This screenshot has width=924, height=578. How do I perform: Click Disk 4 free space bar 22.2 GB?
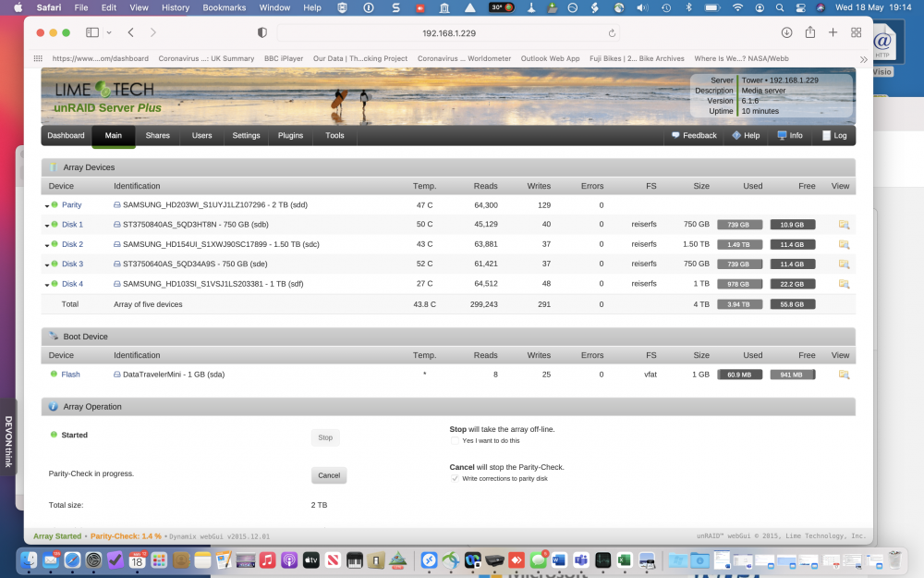click(793, 284)
